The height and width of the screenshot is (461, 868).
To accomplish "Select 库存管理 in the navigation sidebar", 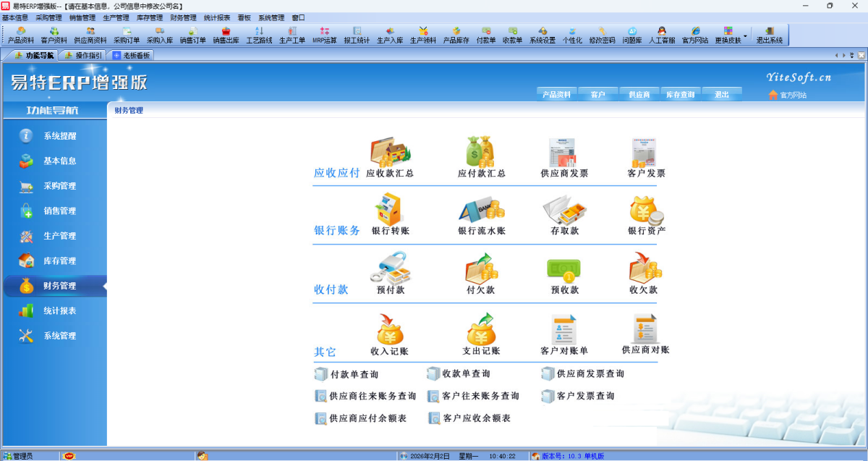I will point(59,261).
